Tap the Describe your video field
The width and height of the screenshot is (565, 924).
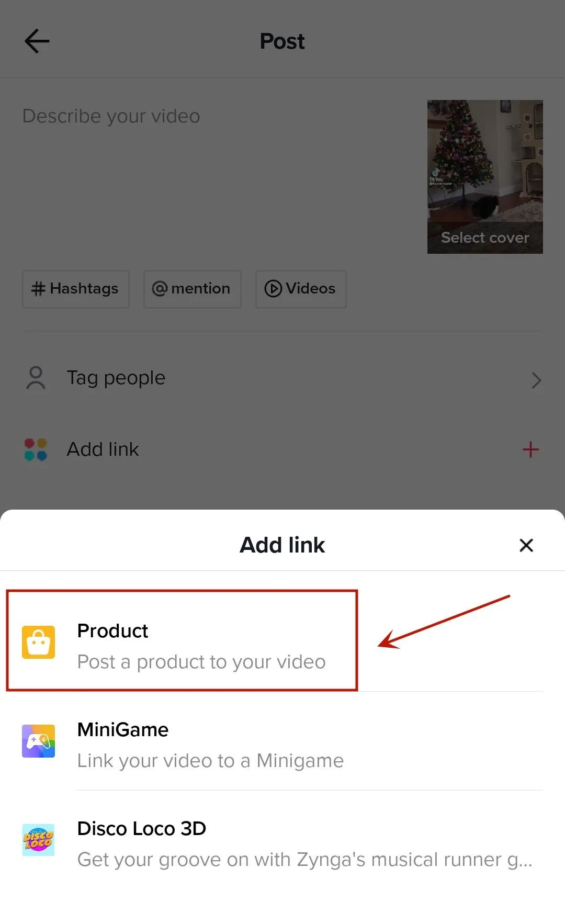(x=209, y=157)
